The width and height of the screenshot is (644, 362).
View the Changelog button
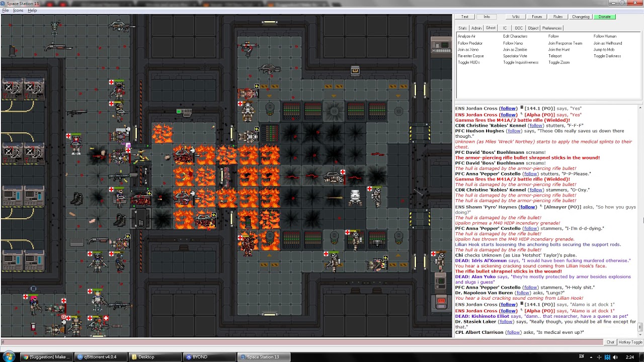coord(581,17)
